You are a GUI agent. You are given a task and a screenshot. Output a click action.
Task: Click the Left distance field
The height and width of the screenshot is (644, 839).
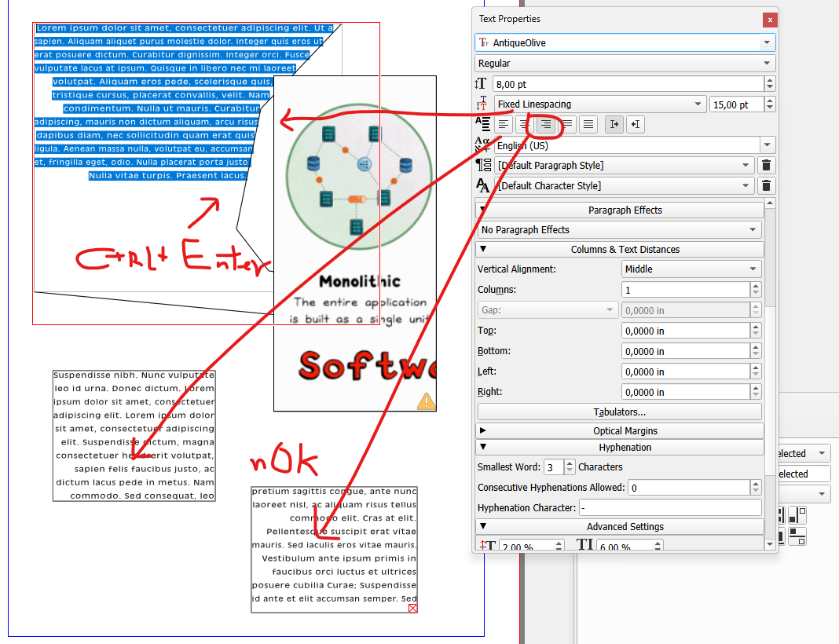click(x=686, y=371)
